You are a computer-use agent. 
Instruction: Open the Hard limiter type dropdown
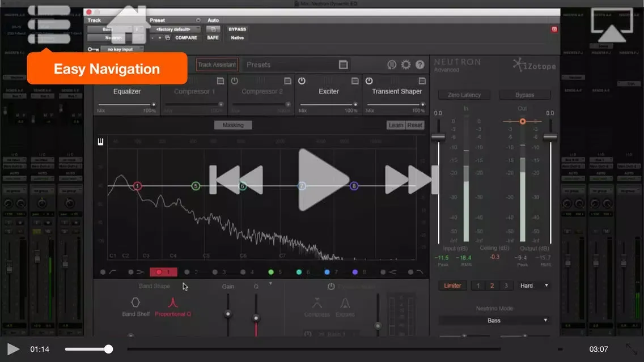(x=534, y=286)
